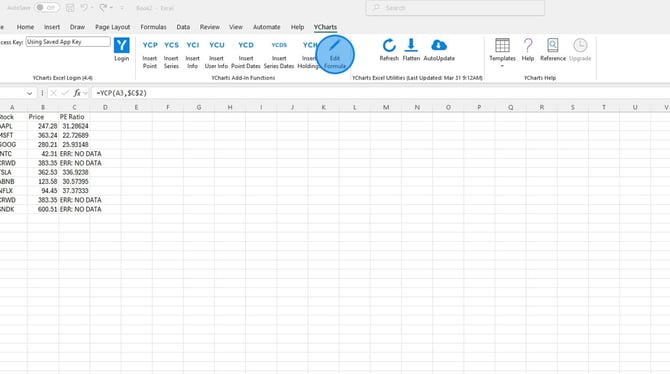Click the Edit Formula pencil icon

tap(335, 45)
